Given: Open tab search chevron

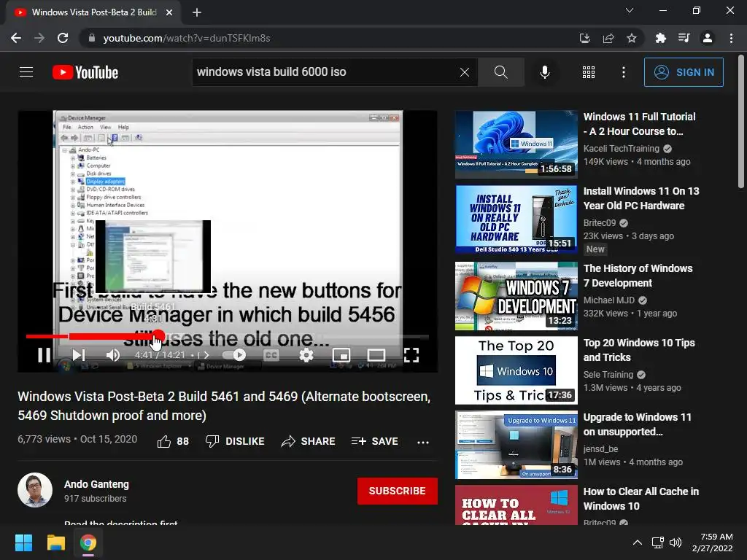Looking at the screenshot, I should coord(630,10).
